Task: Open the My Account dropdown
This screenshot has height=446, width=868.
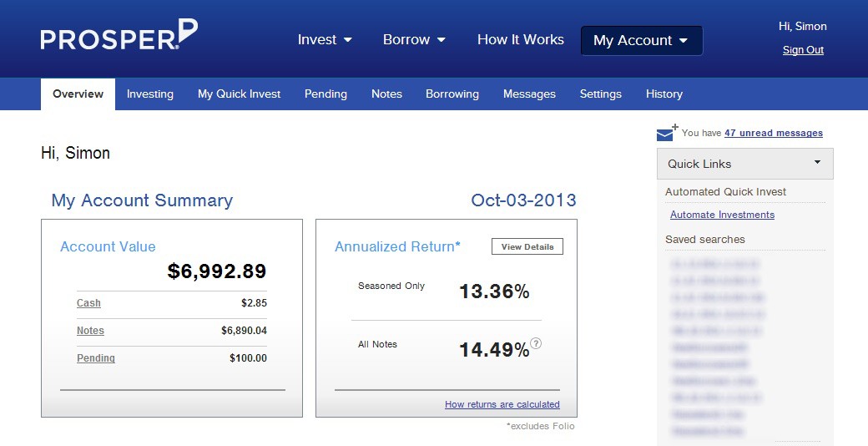Action: point(641,40)
